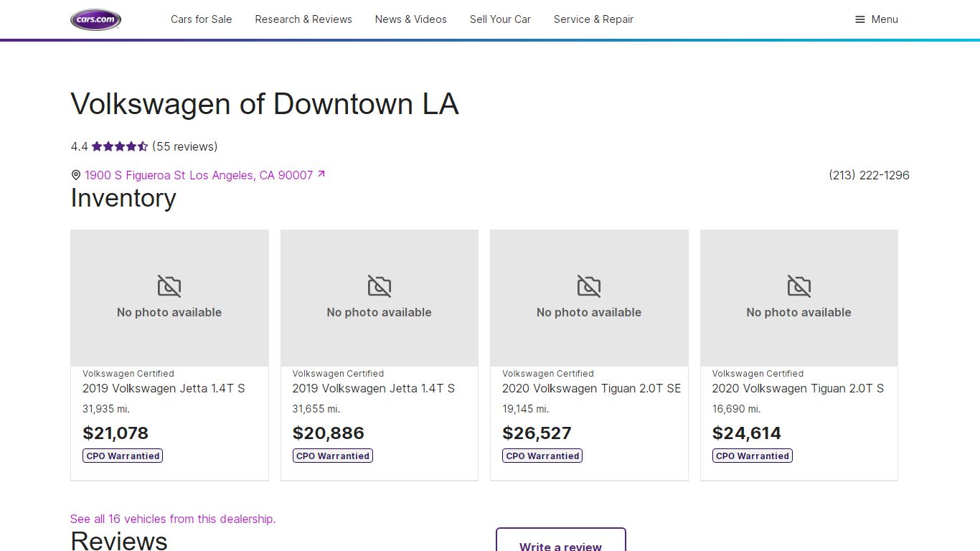
Task: Open the 2020 Volkswagen Tiguan 2.0T SE listing
Action: (591, 388)
